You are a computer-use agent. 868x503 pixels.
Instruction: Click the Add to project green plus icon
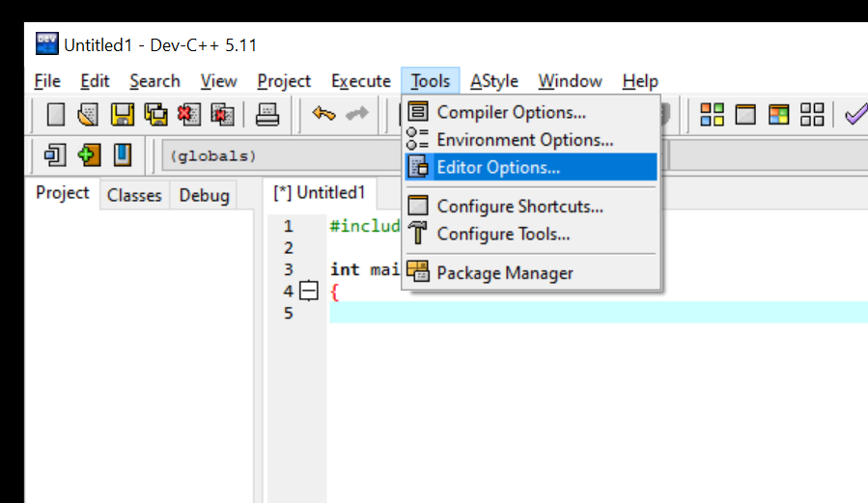click(x=89, y=154)
